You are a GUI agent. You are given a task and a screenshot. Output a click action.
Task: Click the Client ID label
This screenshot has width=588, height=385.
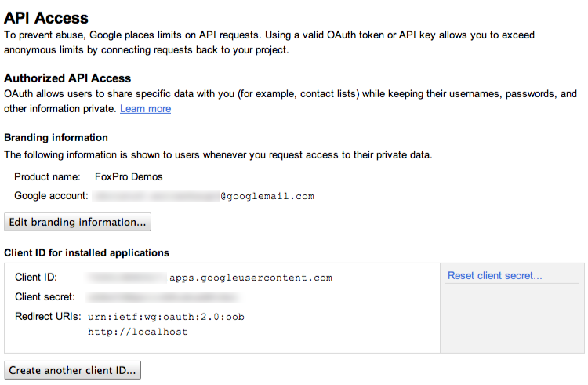[36, 278]
